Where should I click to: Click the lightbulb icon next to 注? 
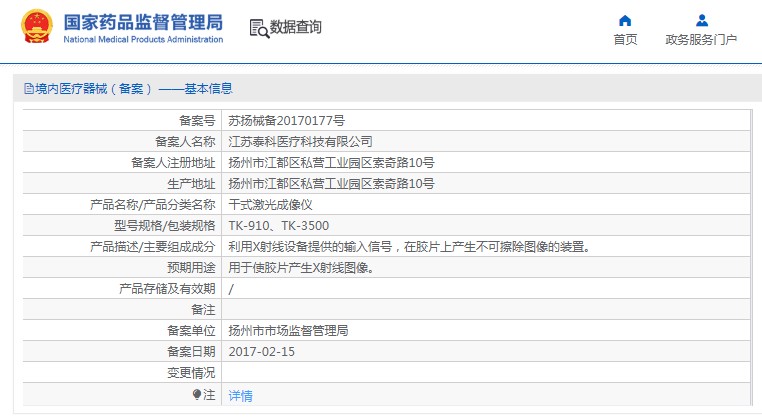click(197, 395)
